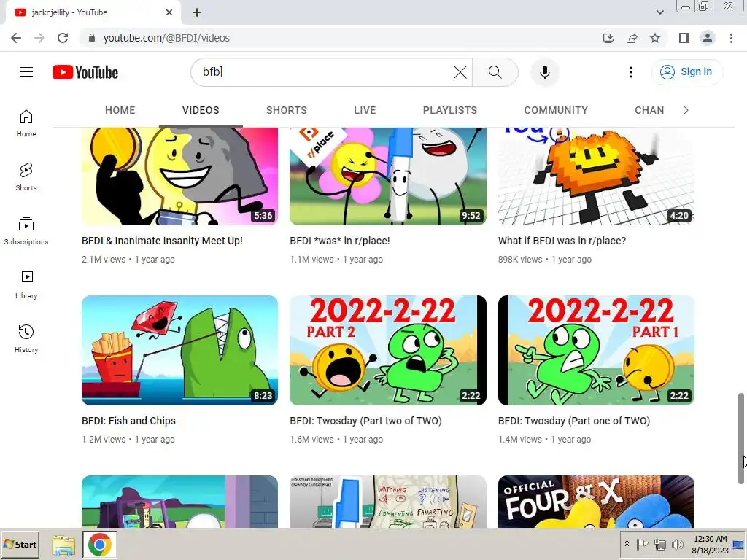Go to YouTube home via logo

(x=85, y=72)
